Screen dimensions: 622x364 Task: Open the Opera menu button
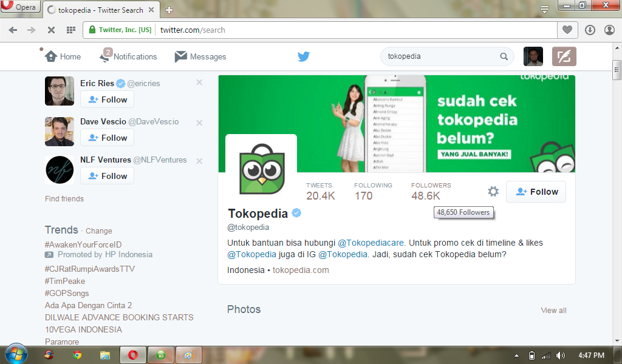20,6
